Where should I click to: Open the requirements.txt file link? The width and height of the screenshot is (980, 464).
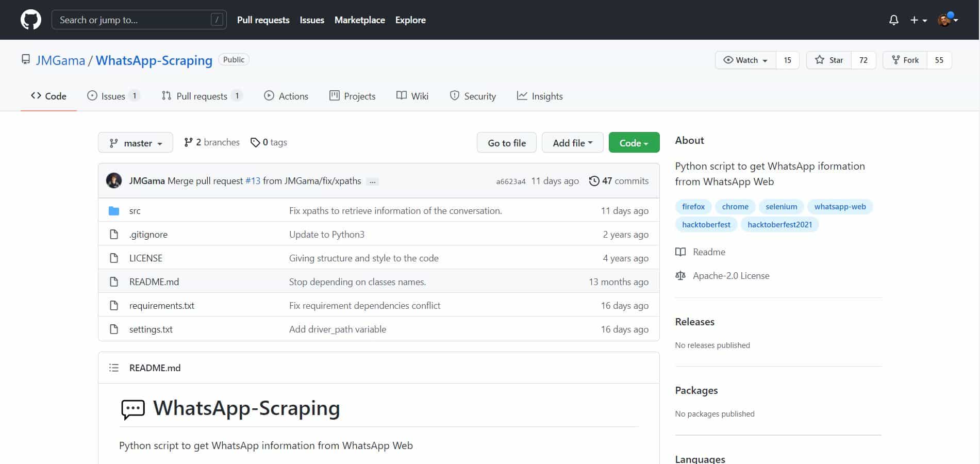click(161, 306)
